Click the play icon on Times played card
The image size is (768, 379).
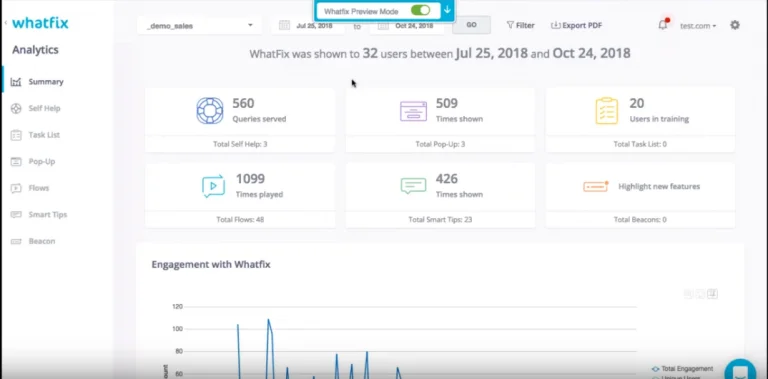[214, 186]
